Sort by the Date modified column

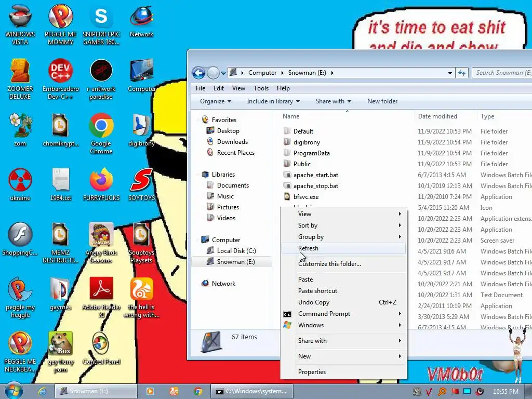pos(445,116)
